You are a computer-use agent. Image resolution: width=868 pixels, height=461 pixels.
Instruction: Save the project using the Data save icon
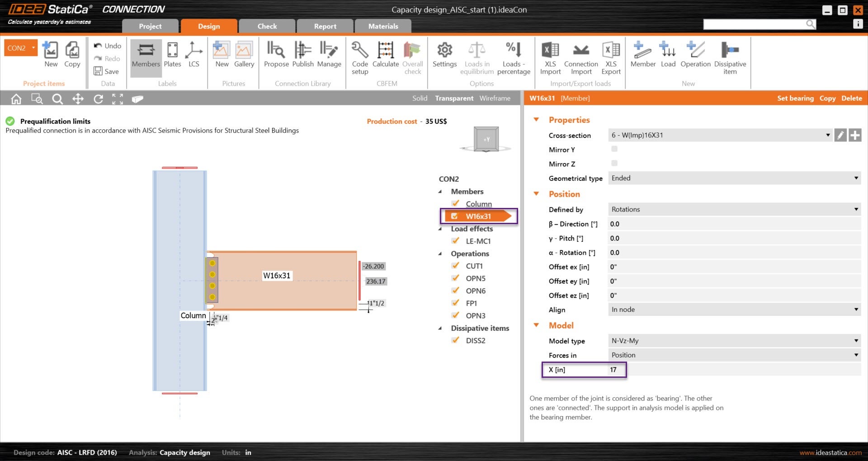[x=98, y=71]
